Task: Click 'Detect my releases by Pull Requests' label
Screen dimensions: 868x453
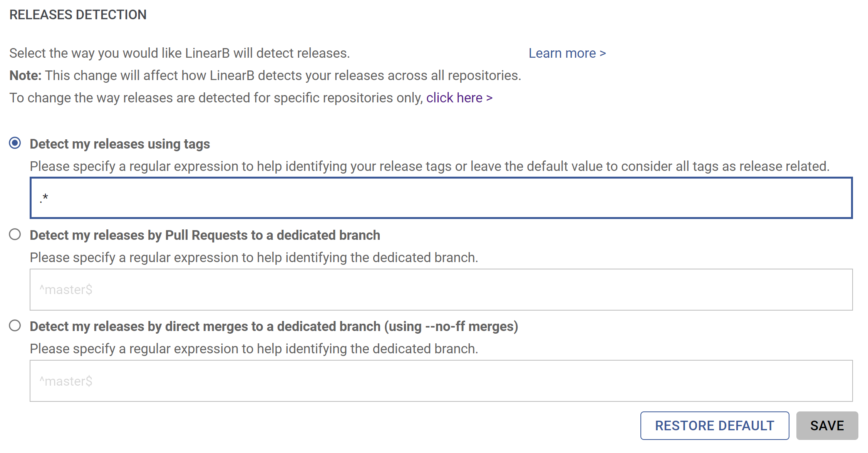Action: (x=205, y=235)
